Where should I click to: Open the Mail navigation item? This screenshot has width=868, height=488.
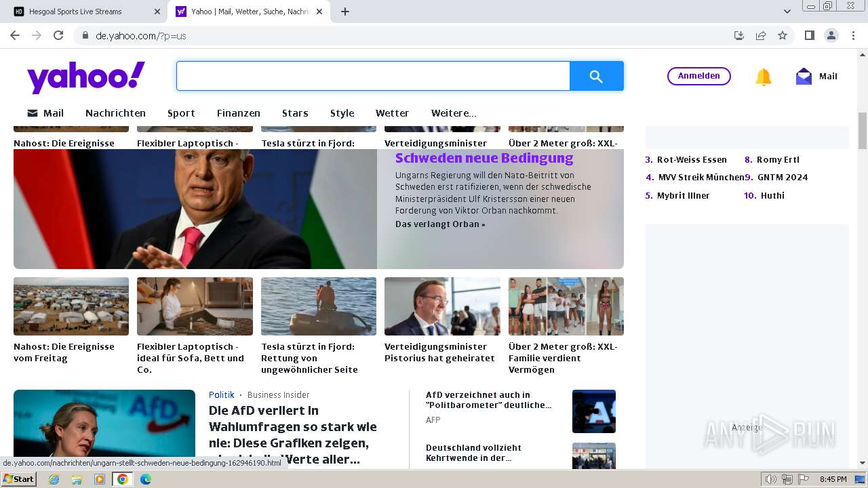(45, 113)
